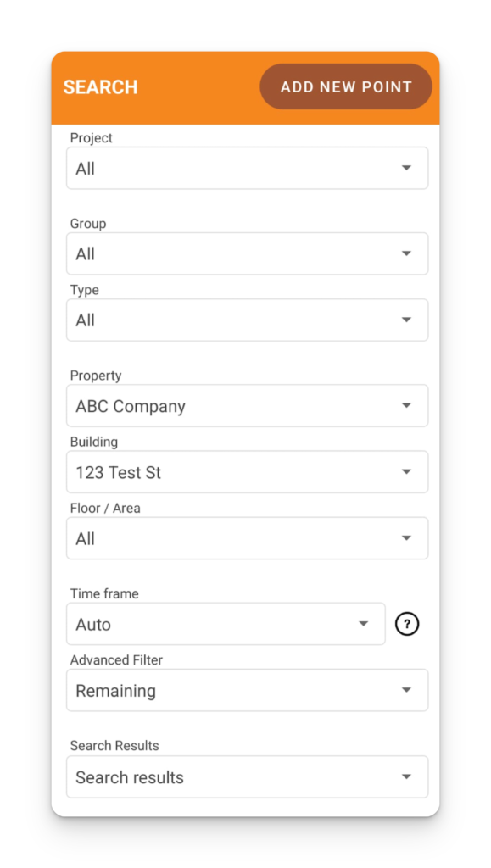Image resolution: width=491 pixels, height=868 pixels.
Task: Click the caret arrow beside Auto
Action: coord(363,624)
